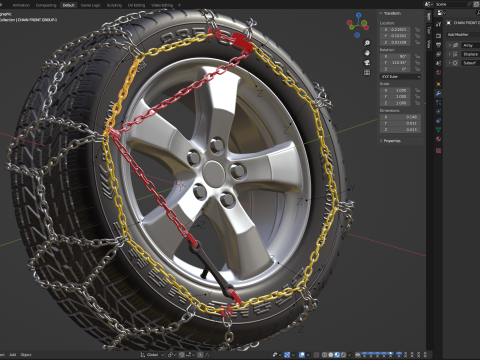Open the Object Constraints tab icon
Viewport: 480px width, 360px height.
click(438, 121)
